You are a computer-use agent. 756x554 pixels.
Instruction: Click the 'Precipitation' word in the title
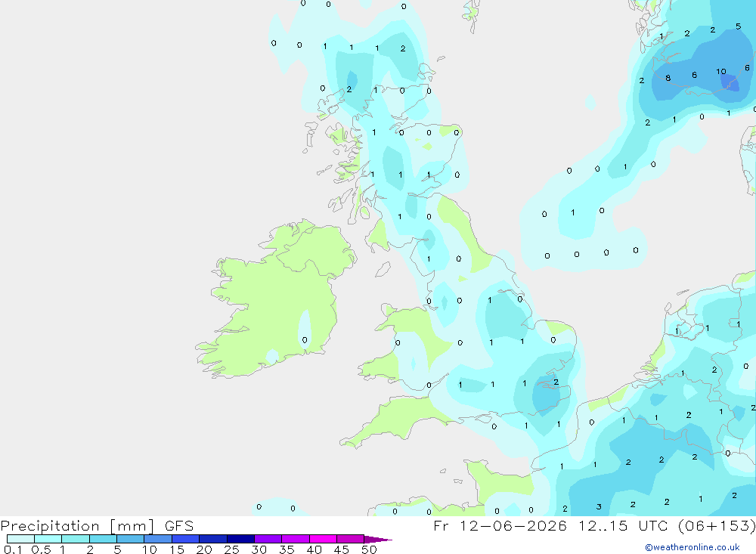[50, 526]
